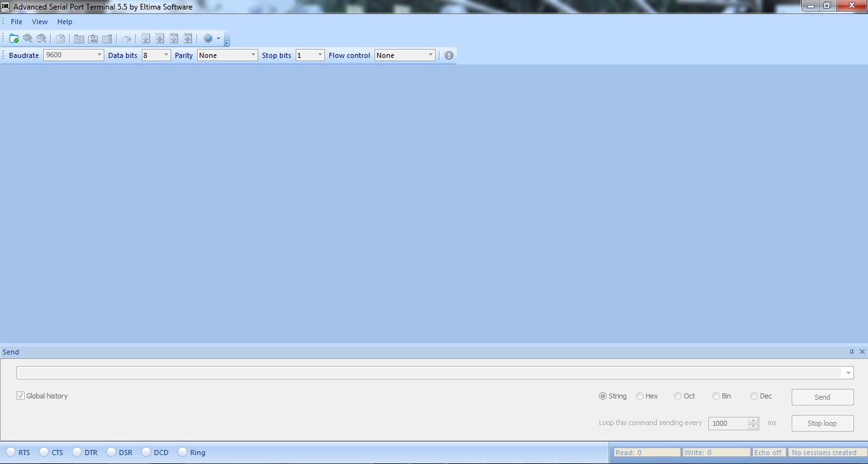Click the binary download arrow toolbar icon

[188, 39]
